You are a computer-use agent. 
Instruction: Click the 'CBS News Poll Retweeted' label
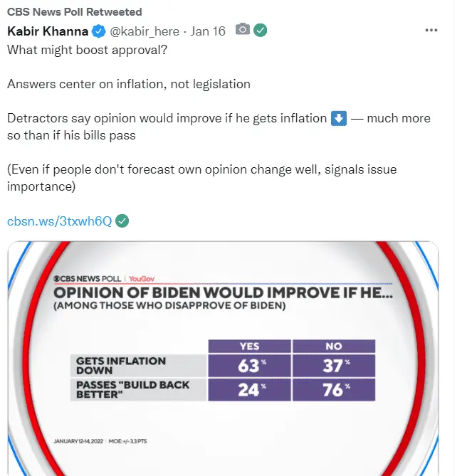75,12
